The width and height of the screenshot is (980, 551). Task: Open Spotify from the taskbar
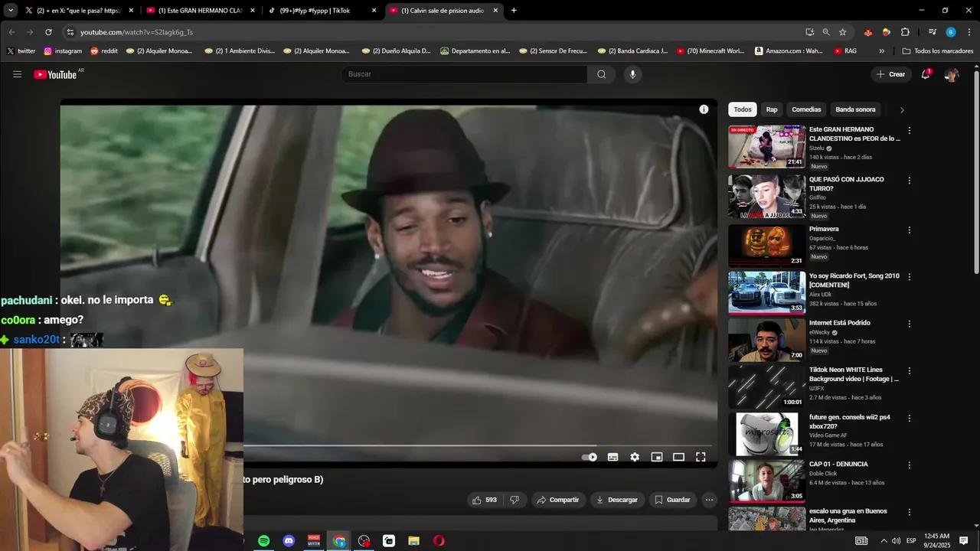point(263,541)
